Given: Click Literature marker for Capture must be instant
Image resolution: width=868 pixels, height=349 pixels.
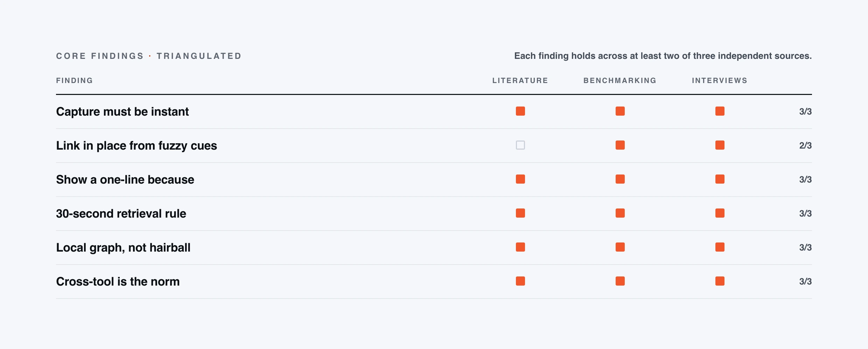Looking at the screenshot, I should pos(520,111).
